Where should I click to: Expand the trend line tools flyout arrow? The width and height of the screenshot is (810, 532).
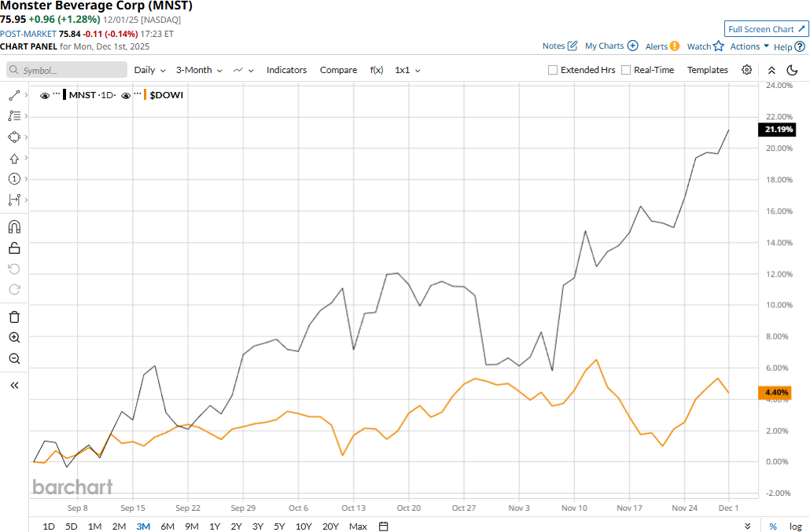pyautogui.click(x=26, y=95)
